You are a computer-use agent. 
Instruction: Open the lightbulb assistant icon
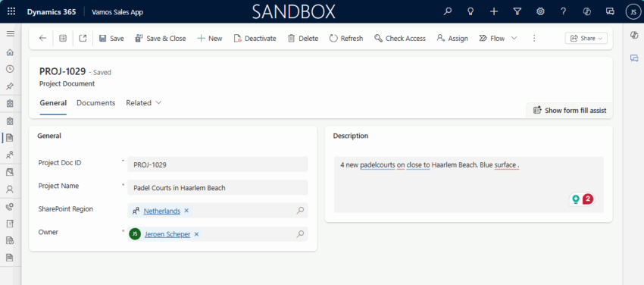470,11
